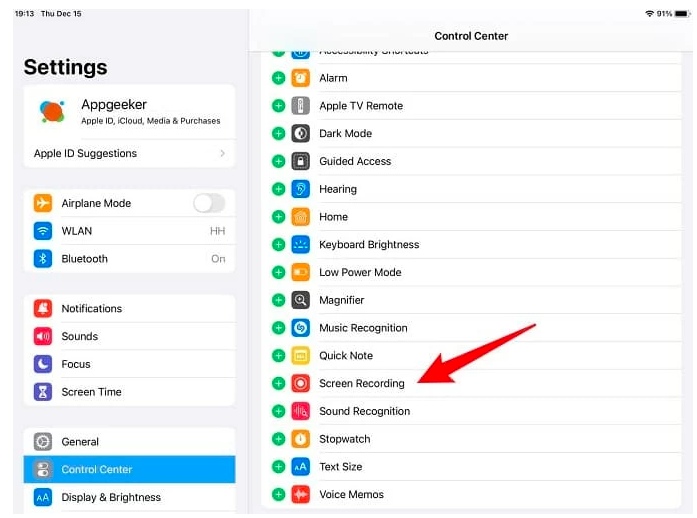Screen dimensions: 697x518
Task: Open the Appgeeker Apple ID profile
Action: (x=129, y=111)
